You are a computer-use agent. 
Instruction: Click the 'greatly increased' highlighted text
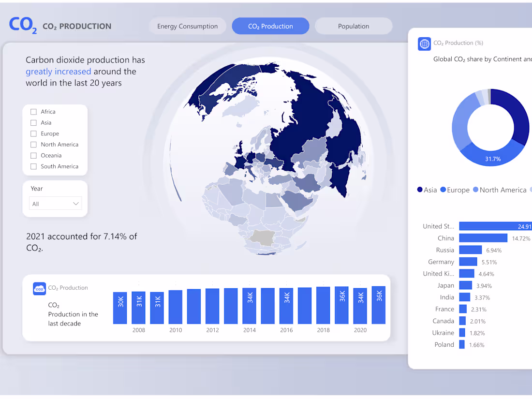(58, 71)
